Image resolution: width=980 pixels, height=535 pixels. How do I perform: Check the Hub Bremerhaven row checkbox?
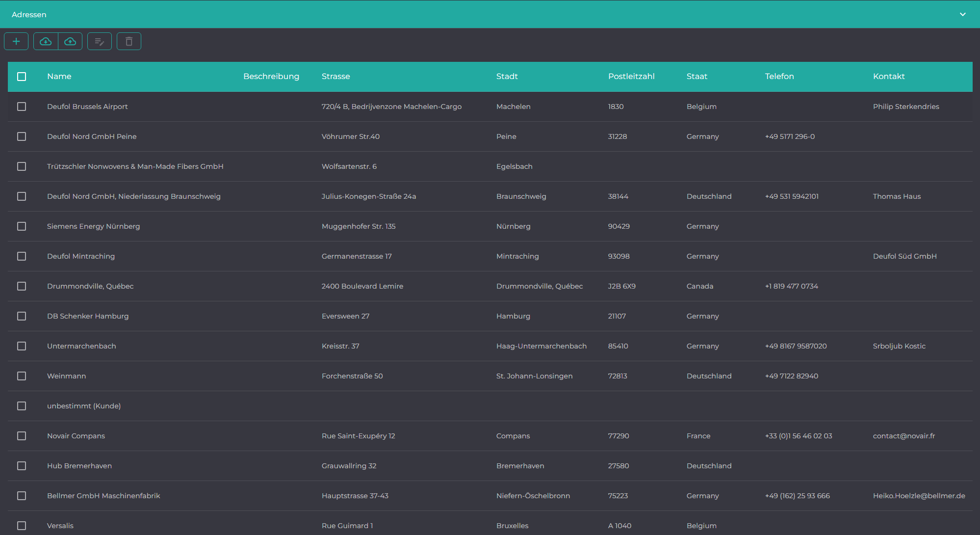pos(22,466)
